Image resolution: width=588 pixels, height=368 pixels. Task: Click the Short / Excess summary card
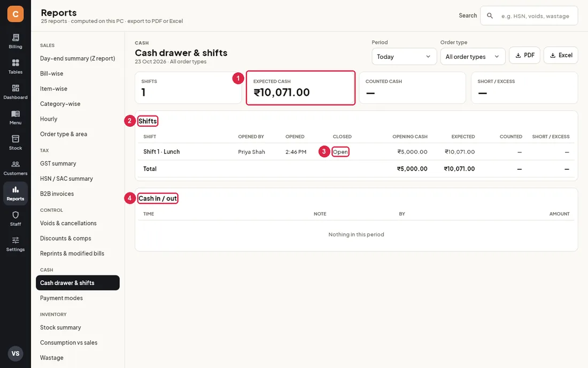[x=524, y=88]
